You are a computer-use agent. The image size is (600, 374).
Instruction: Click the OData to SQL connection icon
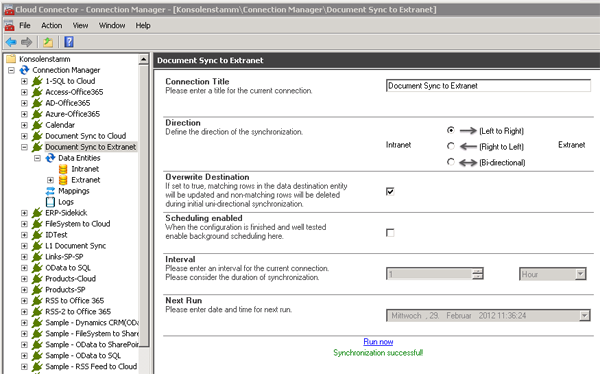coord(37,268)
